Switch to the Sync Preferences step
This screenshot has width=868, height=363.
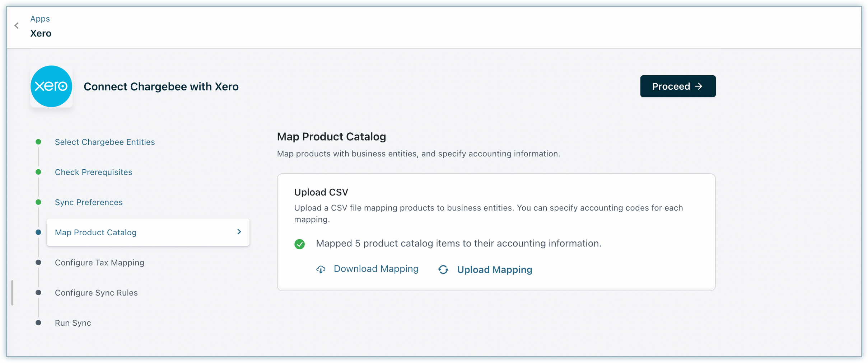(x=89, y=202)
